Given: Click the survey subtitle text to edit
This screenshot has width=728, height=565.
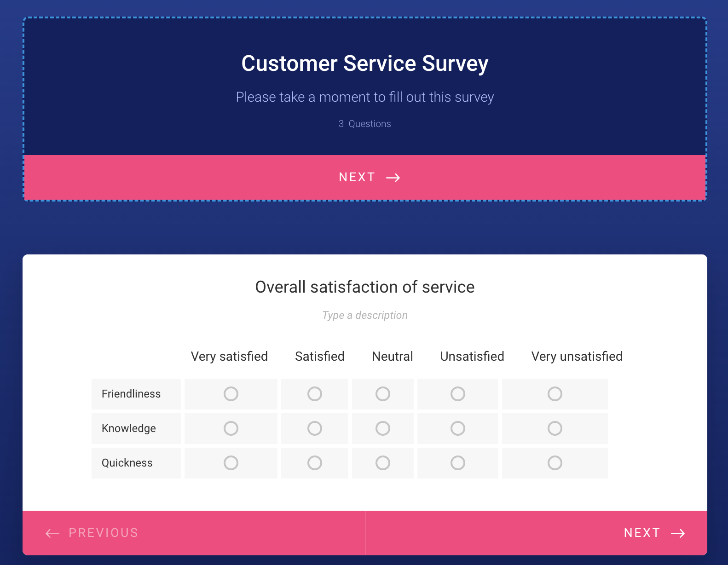Looking at the screenshot, I should pos(364,97).
